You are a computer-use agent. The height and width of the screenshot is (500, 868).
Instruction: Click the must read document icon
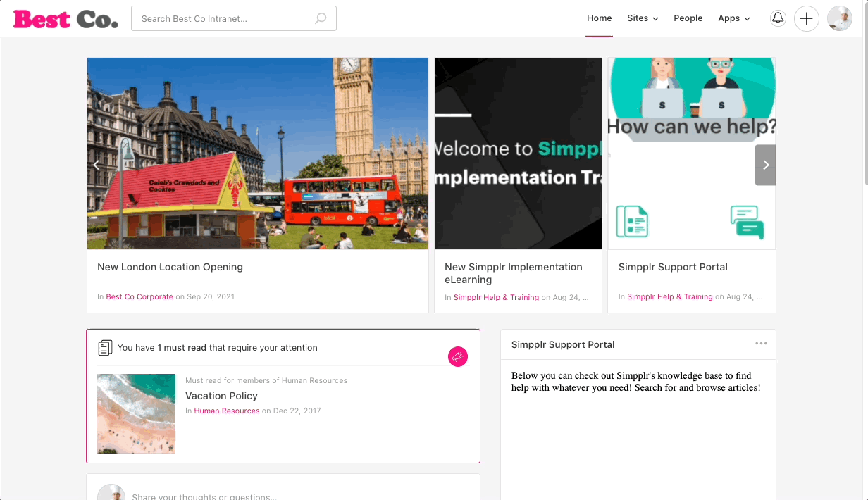(x=105, y=348)
